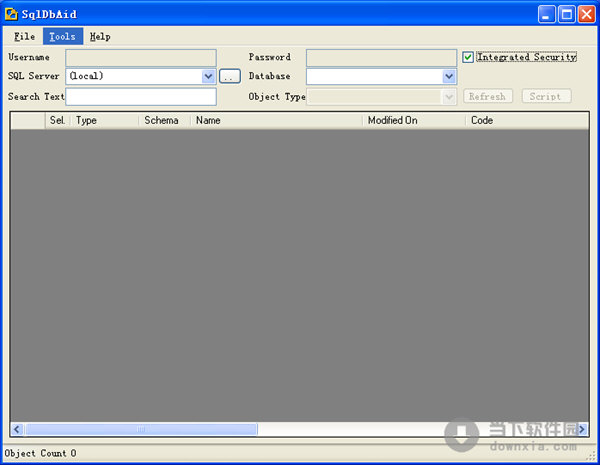
Task: Click the Object Count 0 status text
Action: pyautogui.click(x=40, y=453)
